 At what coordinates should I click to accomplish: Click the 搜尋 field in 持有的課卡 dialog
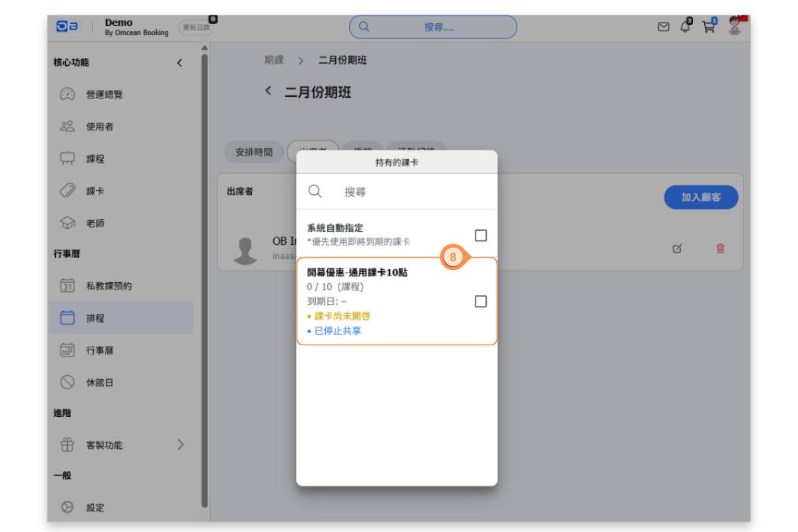pos(412,192)
